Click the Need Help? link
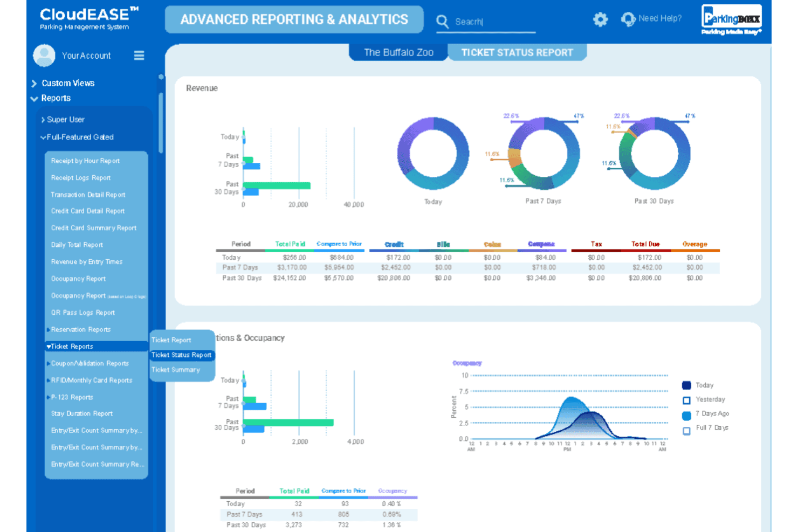The width and height of the screenshot is (798, 532). pyautogui.click(x=660, y=18)
